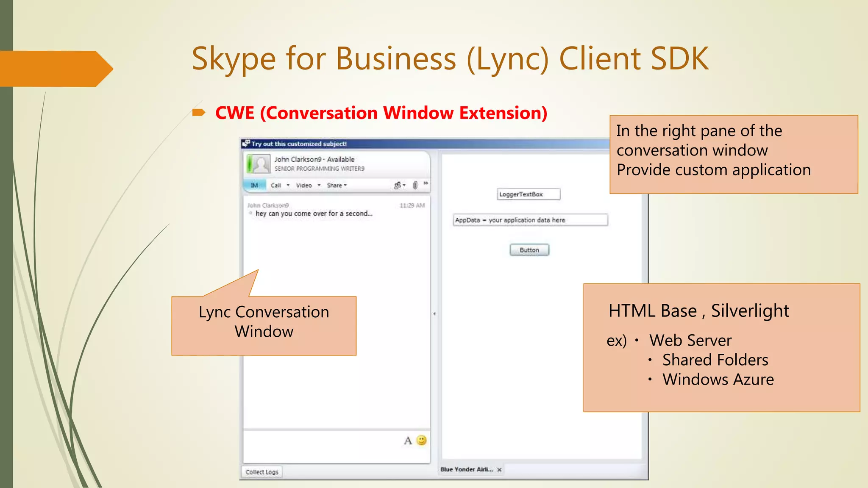Click the LoggerTextBox field
868x488 pixels.
(x=529, y=194)
